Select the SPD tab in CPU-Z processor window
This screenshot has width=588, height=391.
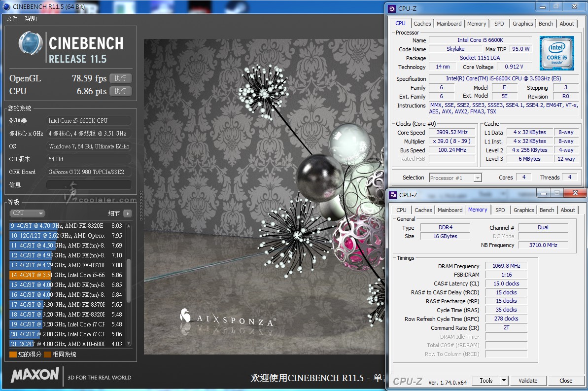point(499,24)
